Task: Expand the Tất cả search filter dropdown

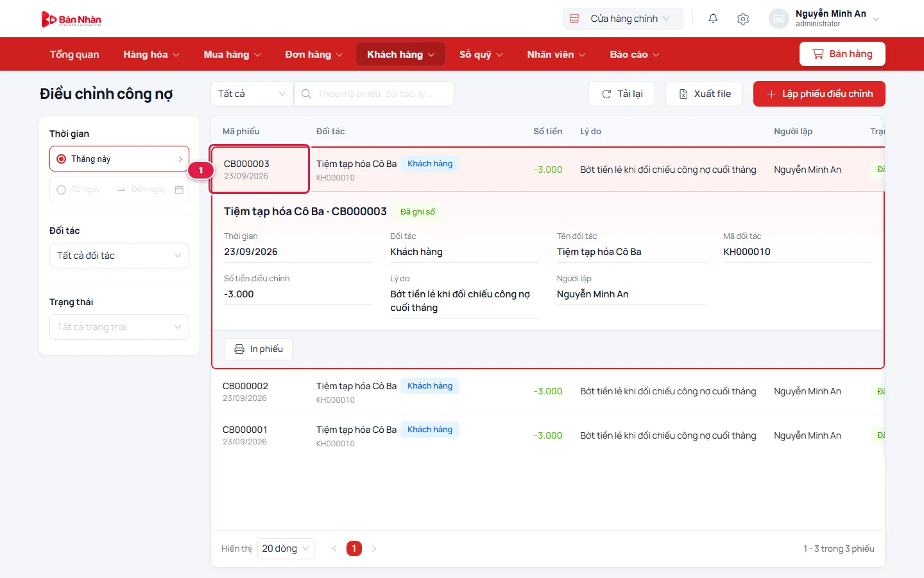Action: pos(252,94)
